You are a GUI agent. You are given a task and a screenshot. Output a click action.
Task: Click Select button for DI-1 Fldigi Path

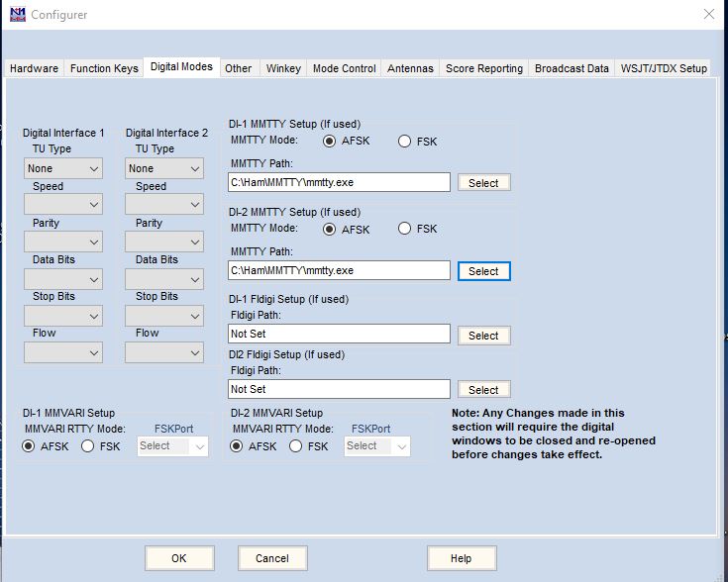(x=483, y=336)
